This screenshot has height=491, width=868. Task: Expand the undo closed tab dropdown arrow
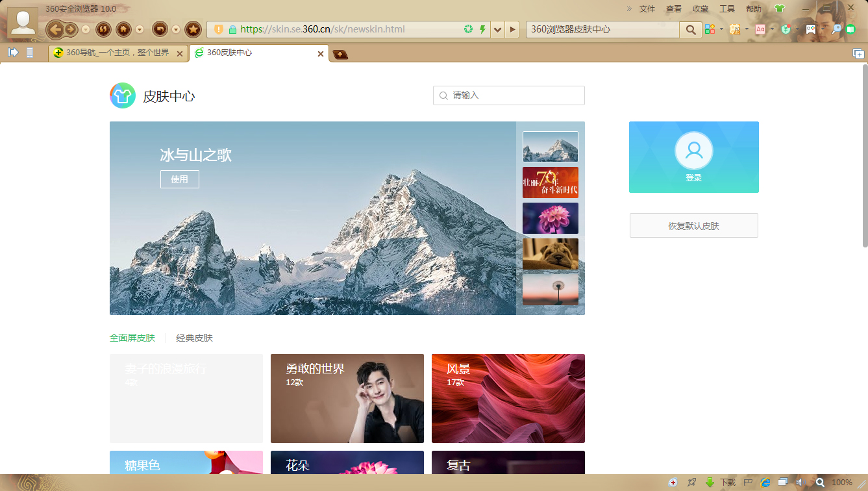176,29
